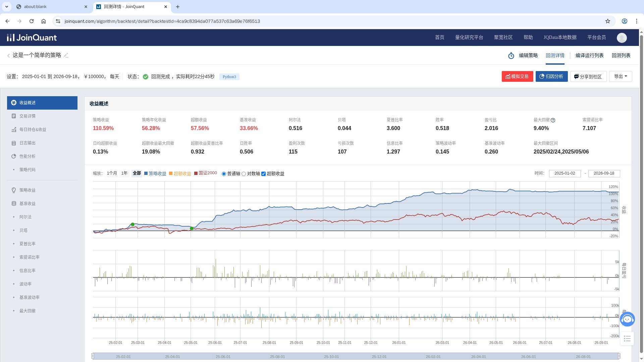Zoom chart to 1个月
The image size is (644, 362).
[x=112, y=173]
